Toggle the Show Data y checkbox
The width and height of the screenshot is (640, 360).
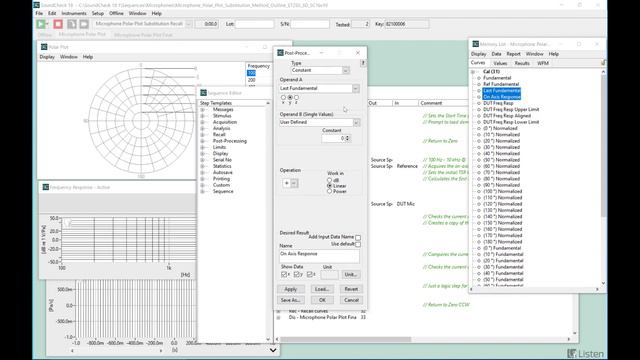(297, 274)
